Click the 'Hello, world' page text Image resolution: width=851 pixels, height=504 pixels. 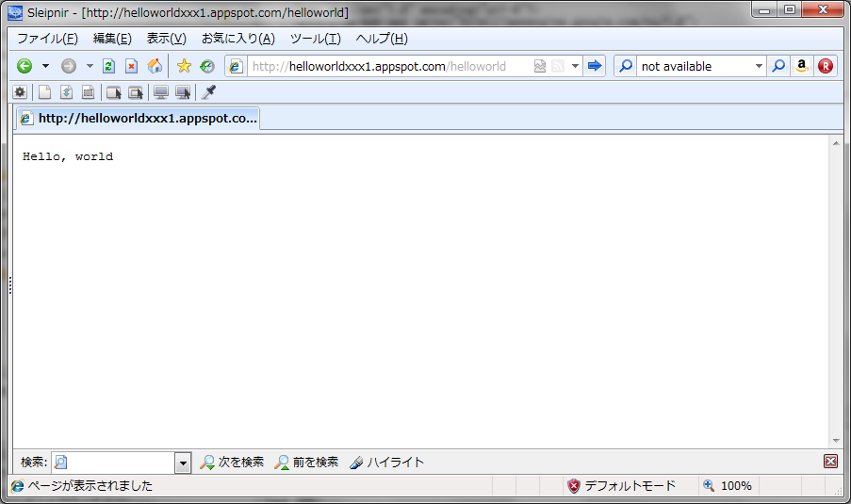pyautogui.click(x=68, y=156)
